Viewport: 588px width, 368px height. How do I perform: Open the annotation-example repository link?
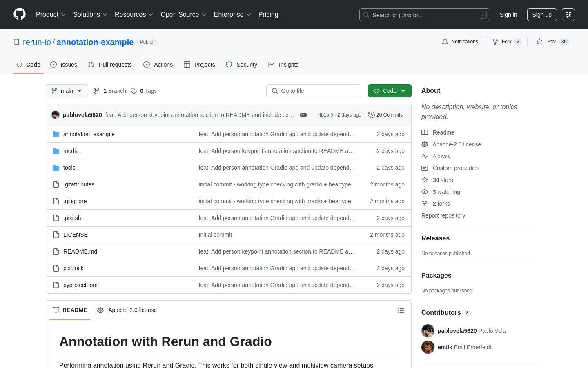click(95, 42)
